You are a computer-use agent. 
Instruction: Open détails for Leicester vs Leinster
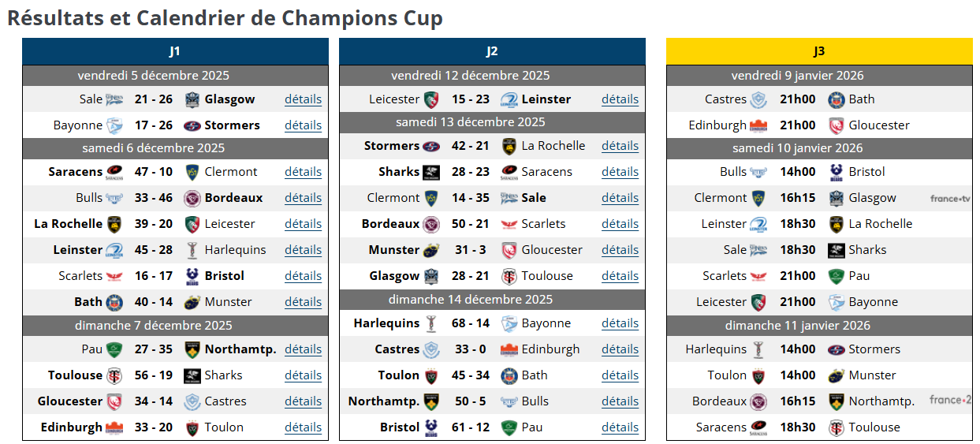pyautogui.click(x=620, y=99)
